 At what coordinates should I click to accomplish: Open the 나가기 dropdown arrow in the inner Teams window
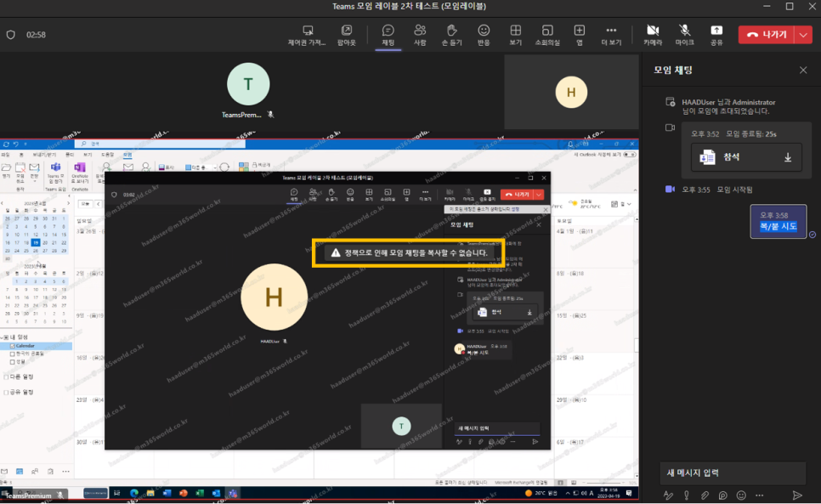[539, 195]
